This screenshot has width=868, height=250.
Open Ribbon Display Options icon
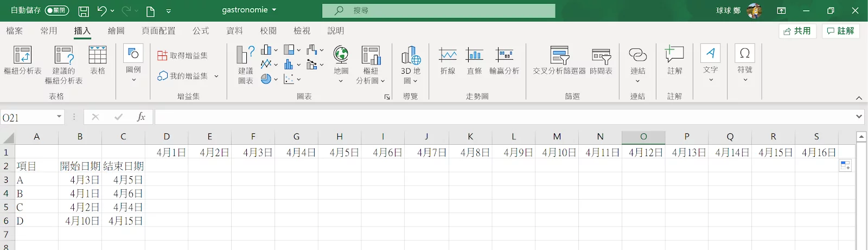[x=781, y=10]
